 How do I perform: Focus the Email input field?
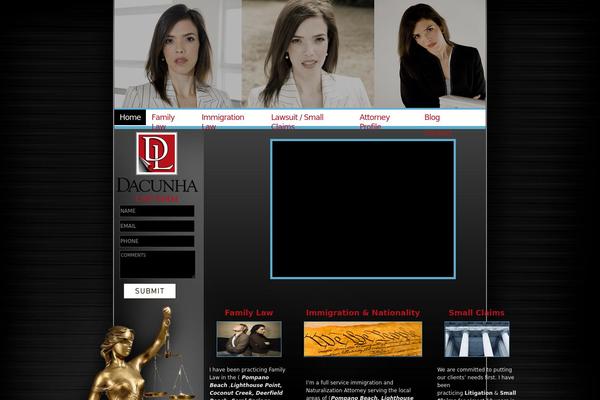pyautogui.click(x=157, y=226)
